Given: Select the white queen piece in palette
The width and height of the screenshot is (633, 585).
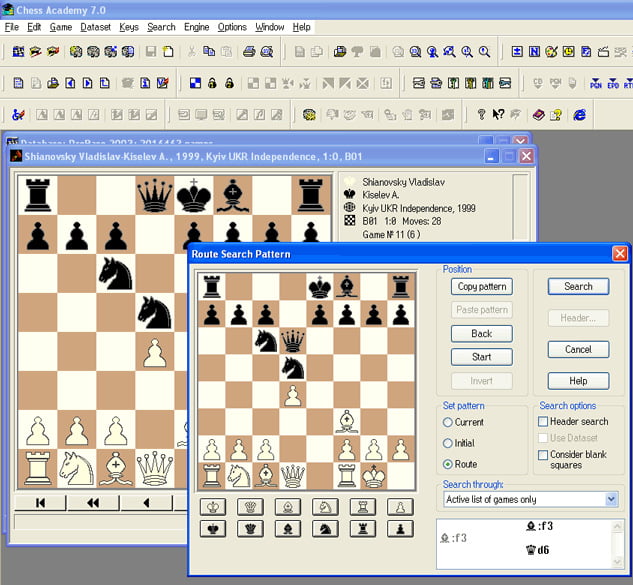Looking at the screenshot, I should (250, 507).
